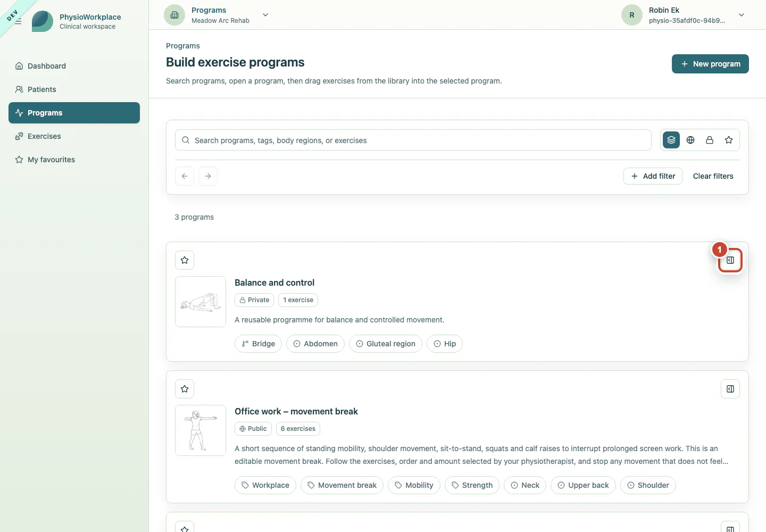The width and height of the screenshot is (766, 532).
Task: Click the Strength tag
Action: coord(472,485)
